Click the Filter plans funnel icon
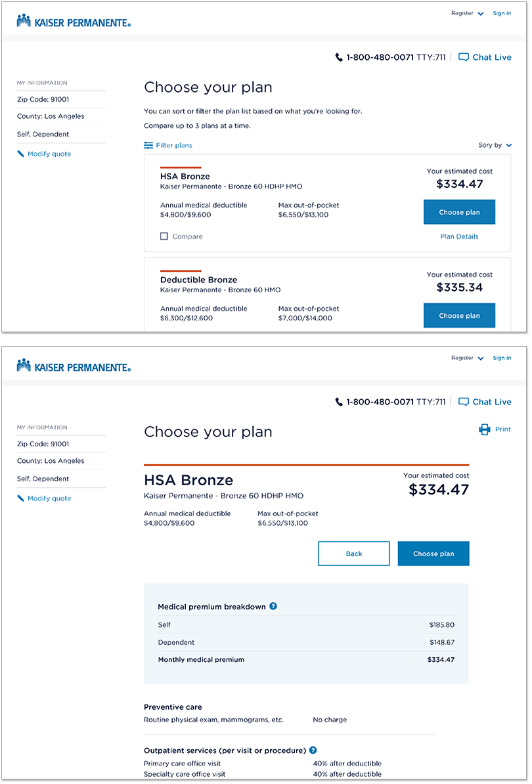Image resolution: width=532 pixels, height=784 pixels. [x=148, y=145]
